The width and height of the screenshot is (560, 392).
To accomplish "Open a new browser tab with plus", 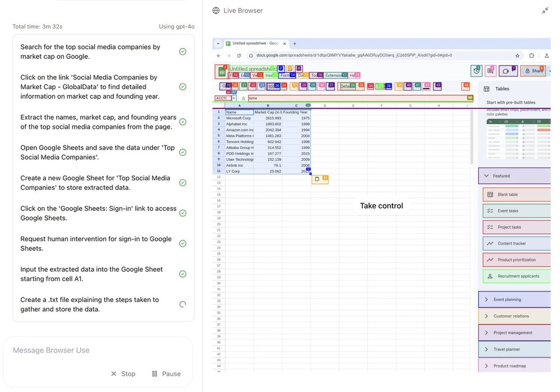I will (295, 44).
